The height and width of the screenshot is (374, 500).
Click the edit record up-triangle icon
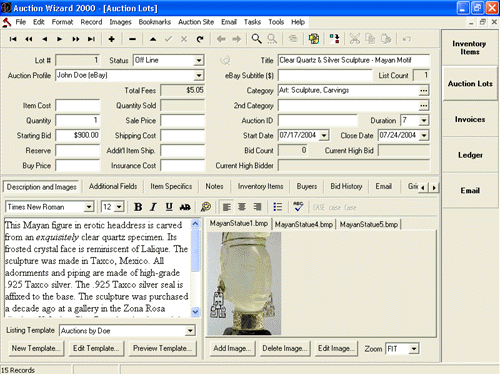(x=153, y=39)
